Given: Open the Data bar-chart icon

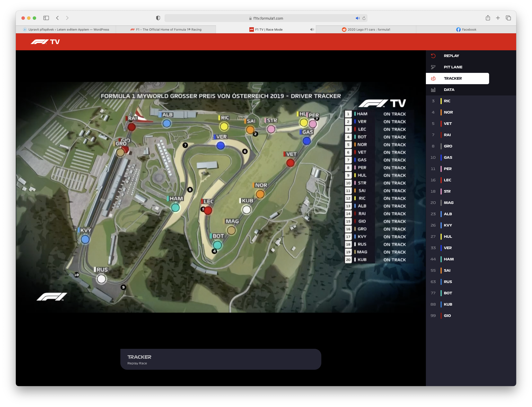Looking at the screenshot, I should coord(433,90).
